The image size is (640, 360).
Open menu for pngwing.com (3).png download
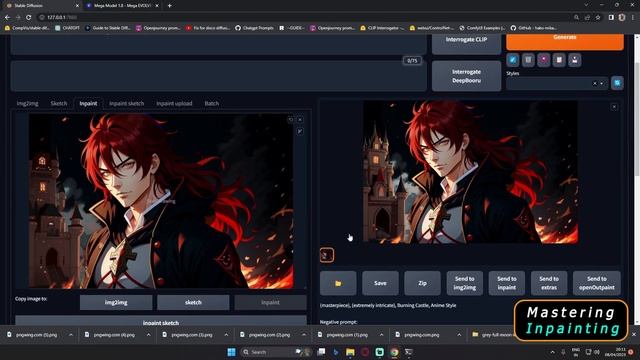[226, 334]
